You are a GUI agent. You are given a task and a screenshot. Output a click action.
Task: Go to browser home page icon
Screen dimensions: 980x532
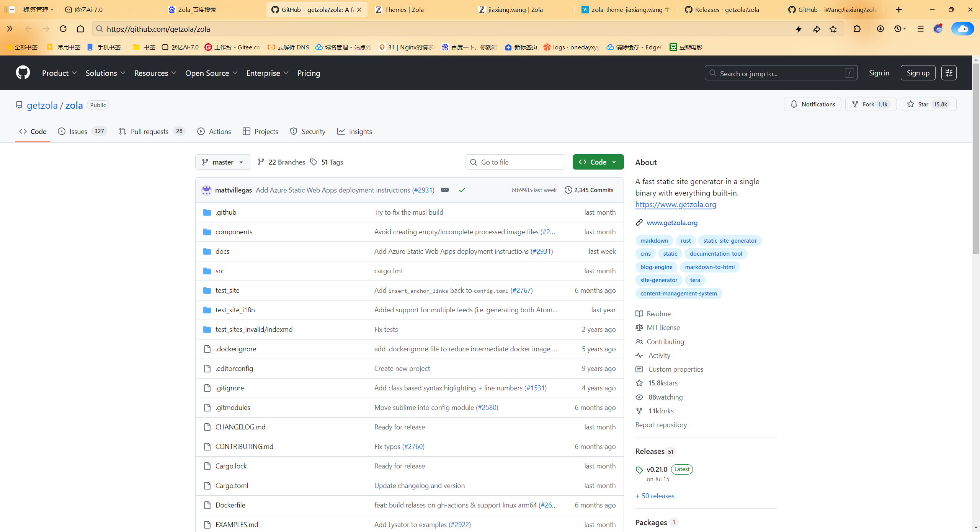point(80,29)
